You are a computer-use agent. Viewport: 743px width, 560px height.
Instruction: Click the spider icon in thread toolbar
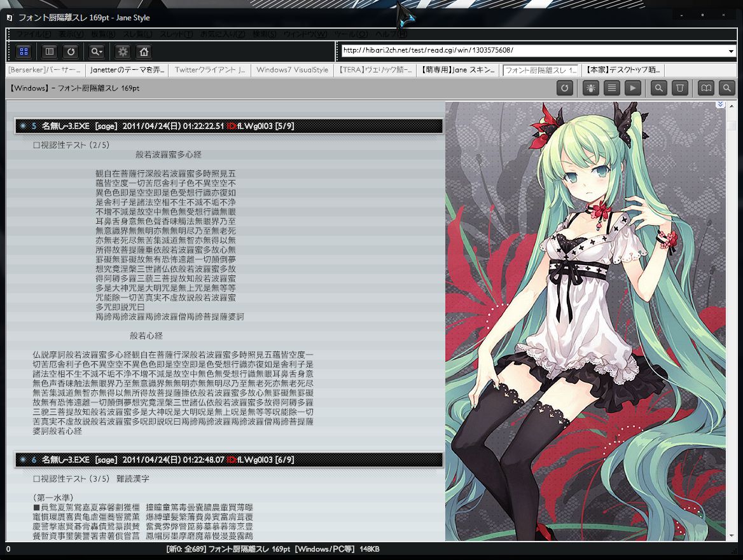click(590, 88)
